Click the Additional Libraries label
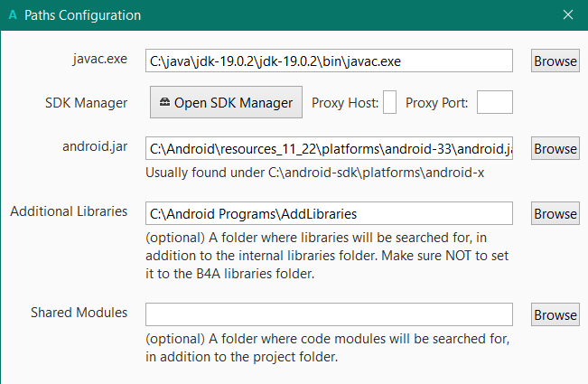Screen dimensions: 588x384 point(69,211)
